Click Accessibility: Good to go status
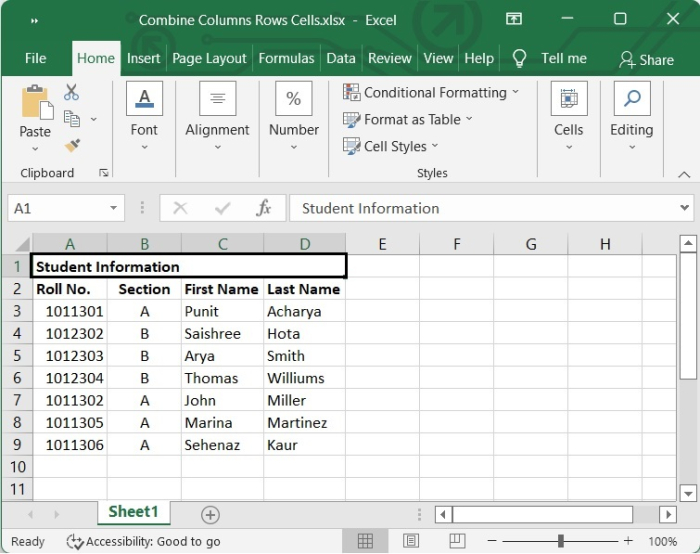 pyautogui.click(x=143, y=541)
